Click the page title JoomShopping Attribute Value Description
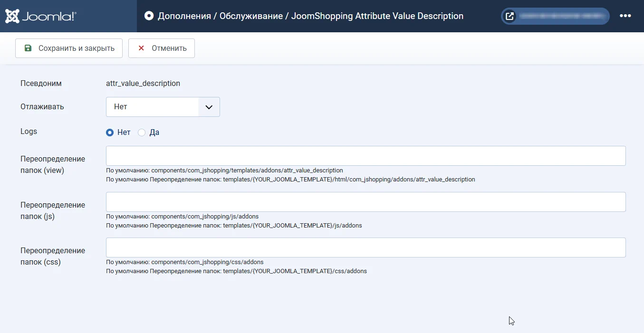Screen dimensions: 644x333 point(377,16)
